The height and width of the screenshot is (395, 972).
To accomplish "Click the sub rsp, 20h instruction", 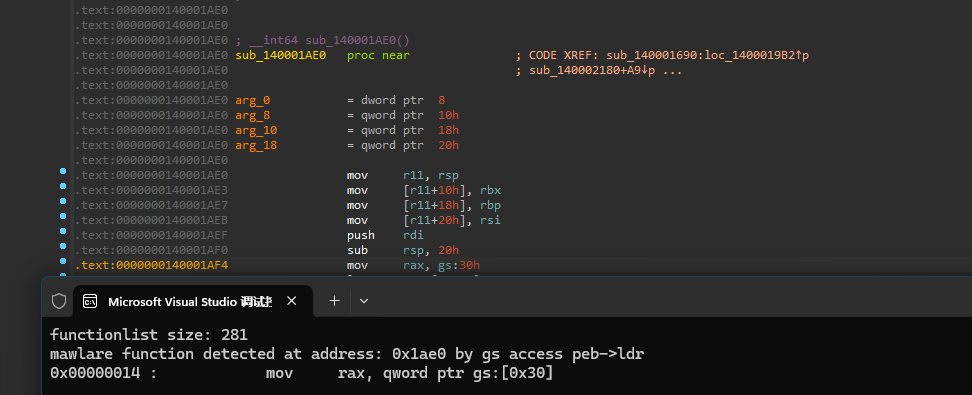I will [x=403, y=250].
